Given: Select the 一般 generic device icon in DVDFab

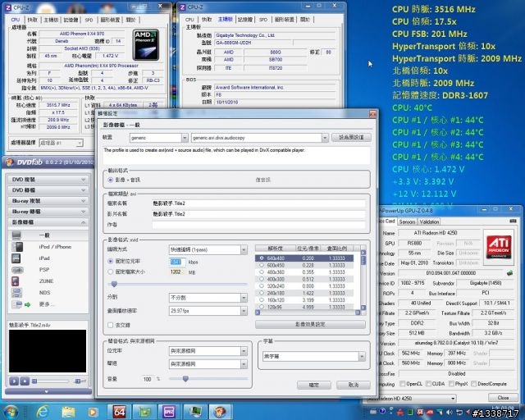Looking at the screenshot, I should (16, 235).
